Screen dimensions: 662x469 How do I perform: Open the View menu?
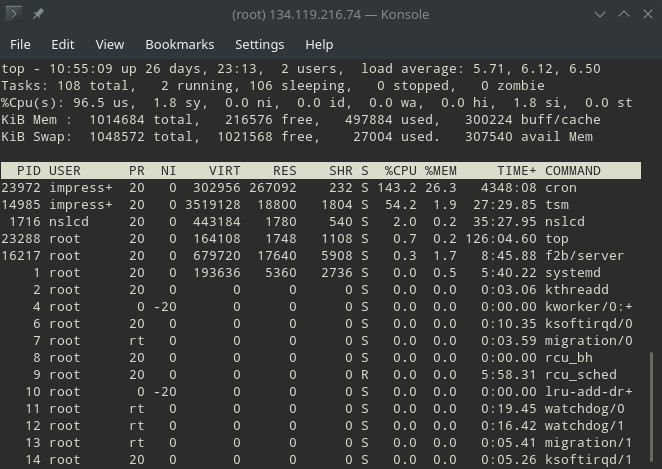click(110, 44)
